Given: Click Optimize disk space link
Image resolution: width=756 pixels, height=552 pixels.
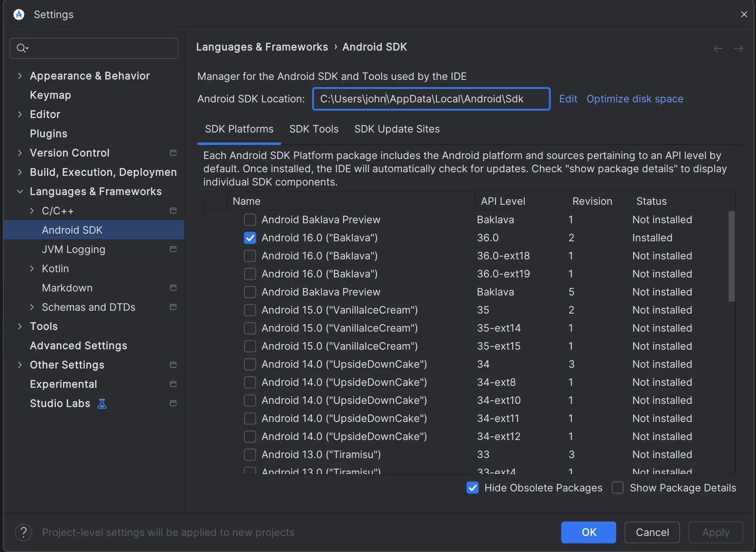Looking at the screenshot, I should 635,99.
